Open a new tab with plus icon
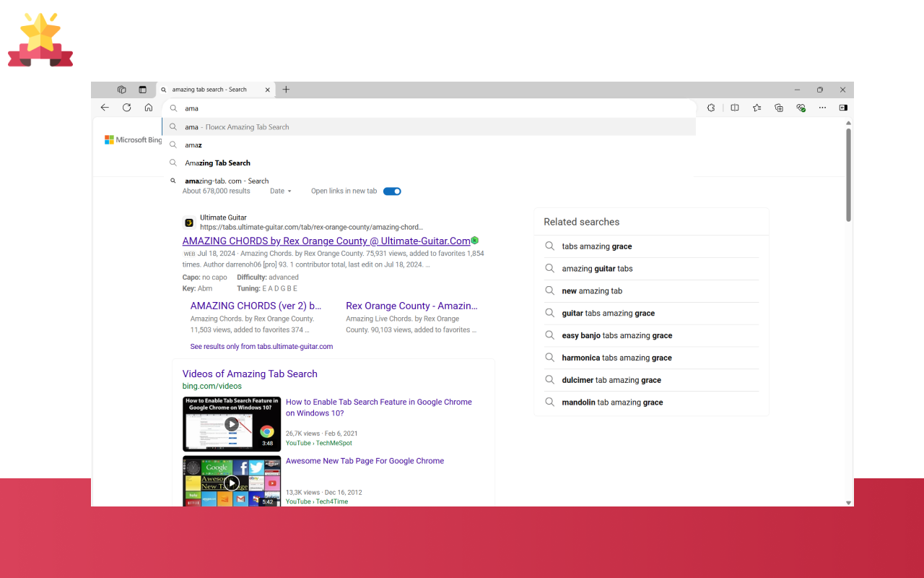This screenshot has width=924, height=578. pyautogui.click(x=286, y=90)
